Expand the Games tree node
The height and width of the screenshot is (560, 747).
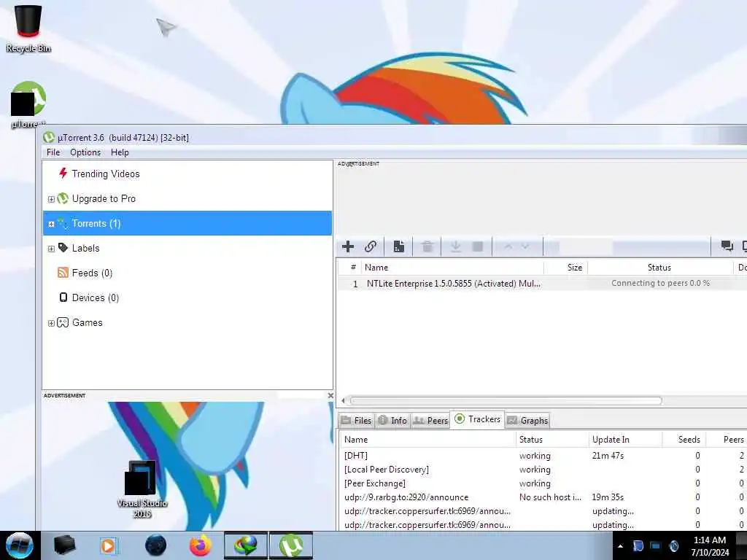51,323
